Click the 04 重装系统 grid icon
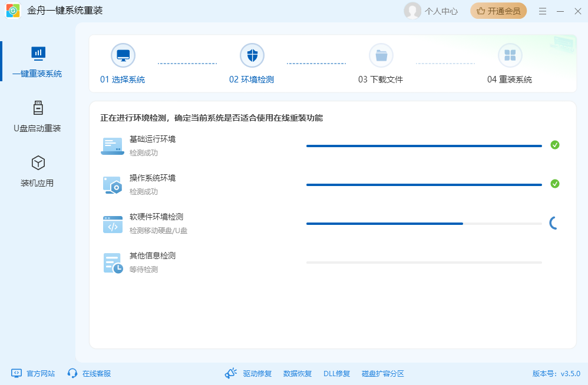This screenshot has width=588, height=385. click(x=510, y=55)
